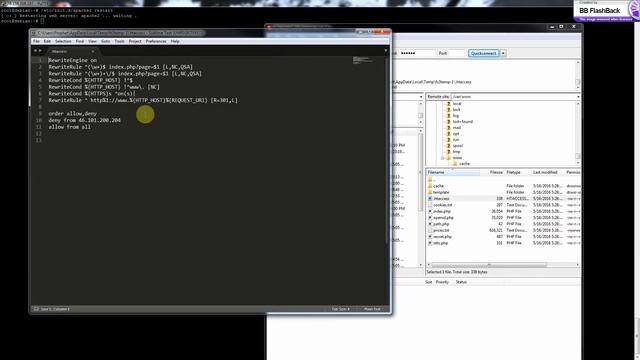Viewport: 640px width, 360px height.
Task: Click the previous tab arrow in Sublime
Action: (x=35, y=51)
